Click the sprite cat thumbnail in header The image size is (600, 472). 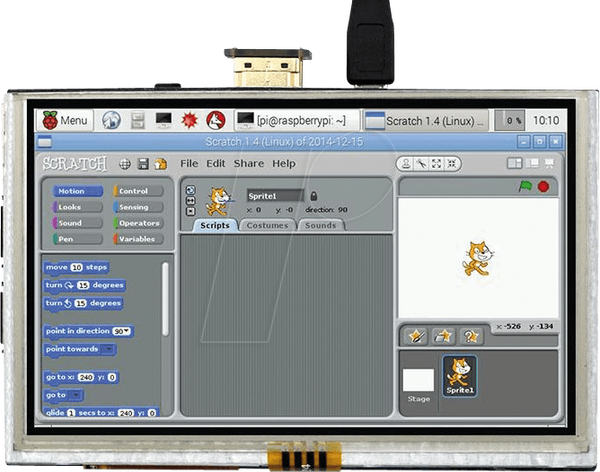point(218,201)
